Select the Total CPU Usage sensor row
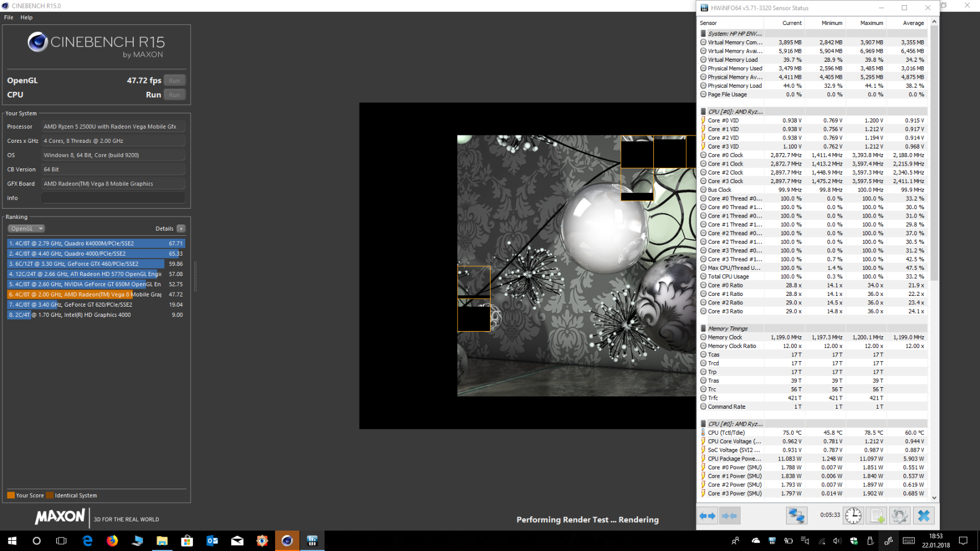 tap(813, 277)
